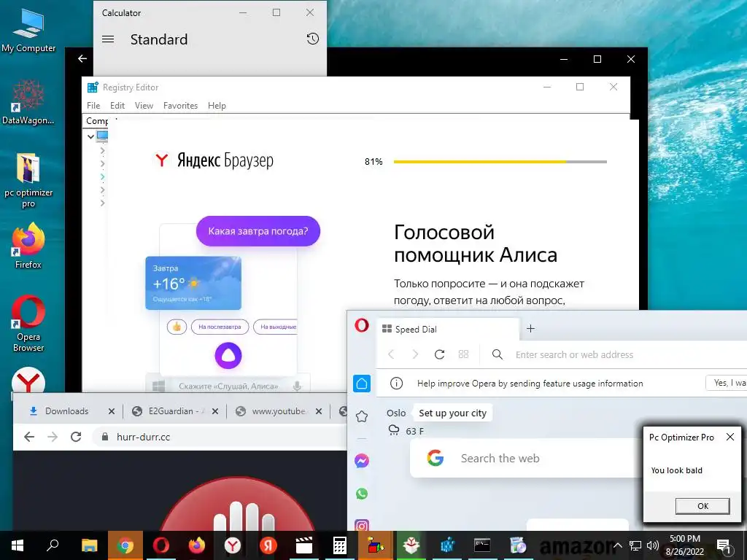Go back in the Chrome window

[x=29, y=437]
